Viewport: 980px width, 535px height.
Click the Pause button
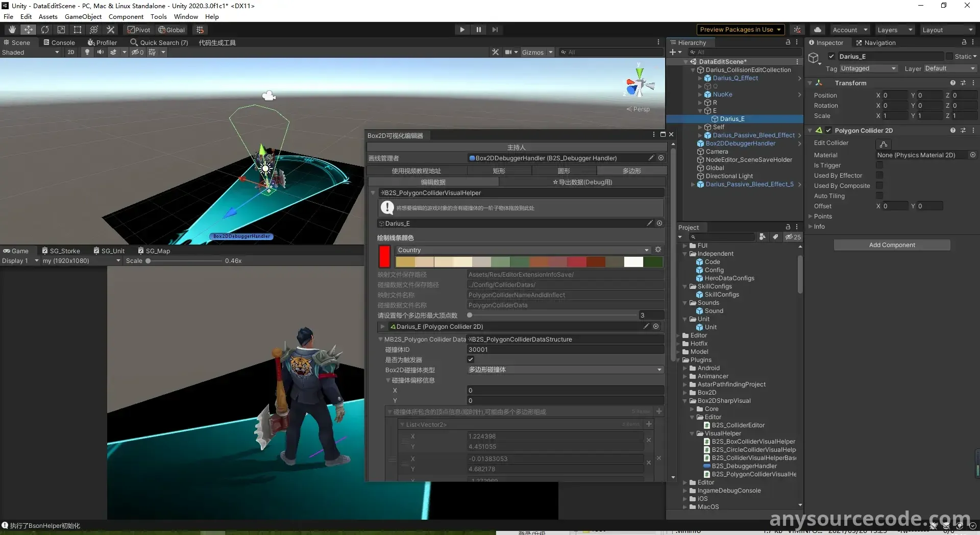pyautogui.click(x=478, y=30)
